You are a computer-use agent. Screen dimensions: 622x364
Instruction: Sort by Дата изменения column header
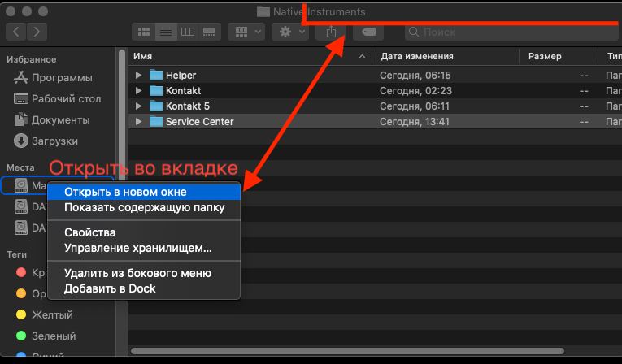click(x=446, y=56)
